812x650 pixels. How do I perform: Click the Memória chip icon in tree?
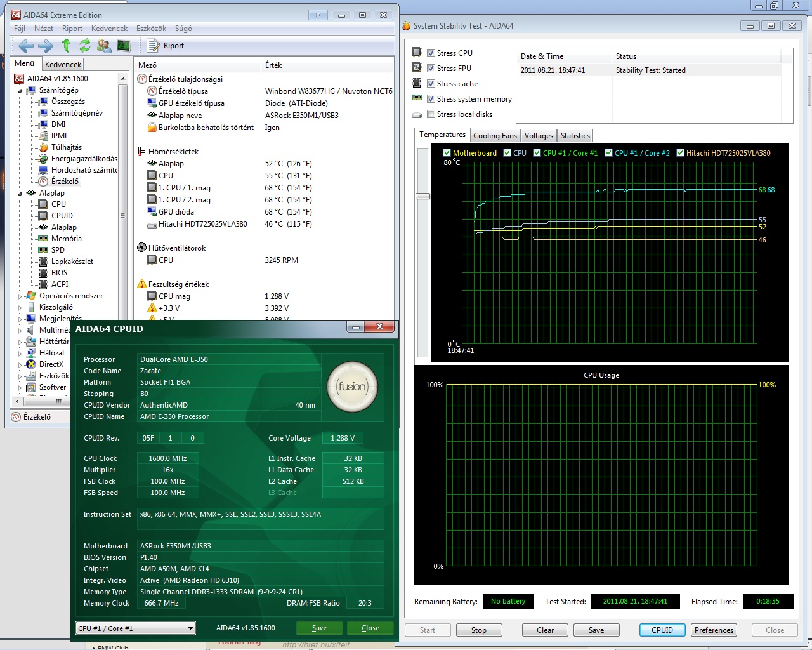coord(43,239)
